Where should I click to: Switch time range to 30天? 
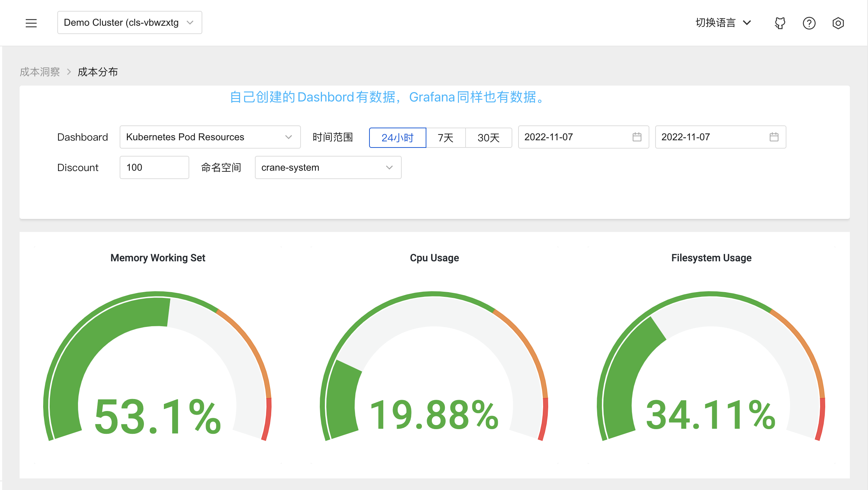488,137
